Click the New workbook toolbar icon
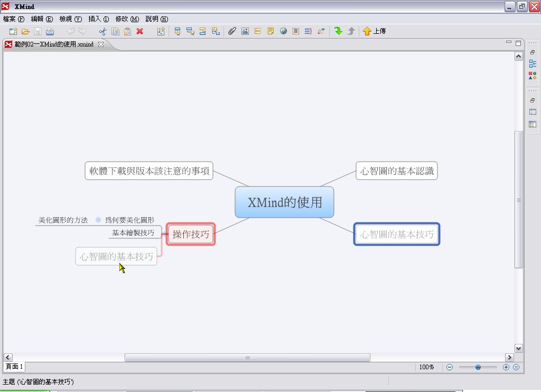The image size is (541, 392). (x=13, y=31)
